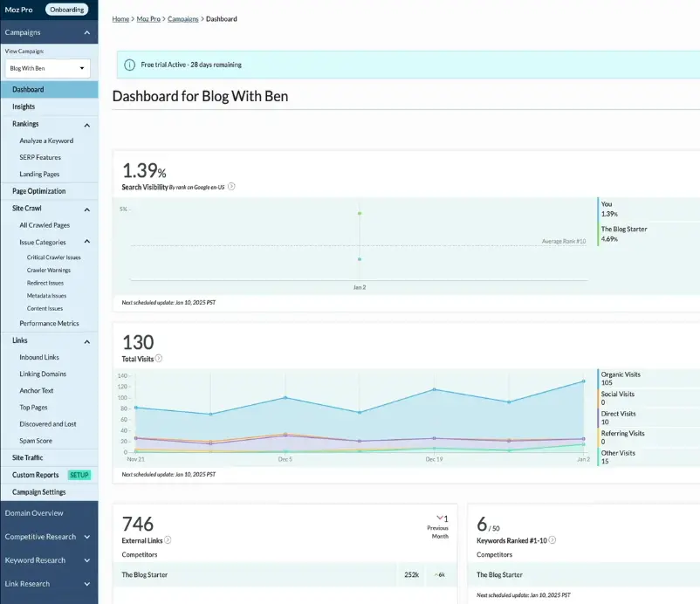Collapse the Rankings submenu chevron

pos(87,126)
